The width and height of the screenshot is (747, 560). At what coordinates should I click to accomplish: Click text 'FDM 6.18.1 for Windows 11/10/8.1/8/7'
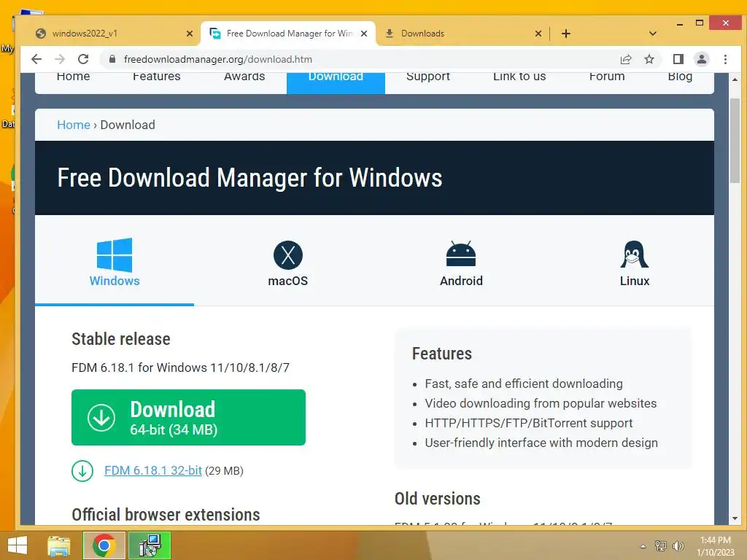pos(181,367)
